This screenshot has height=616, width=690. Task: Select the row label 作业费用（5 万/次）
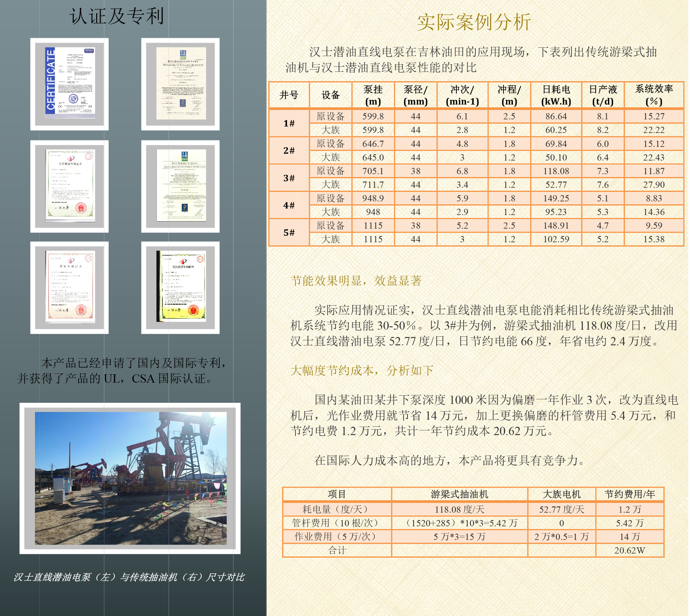coord(337,537)
